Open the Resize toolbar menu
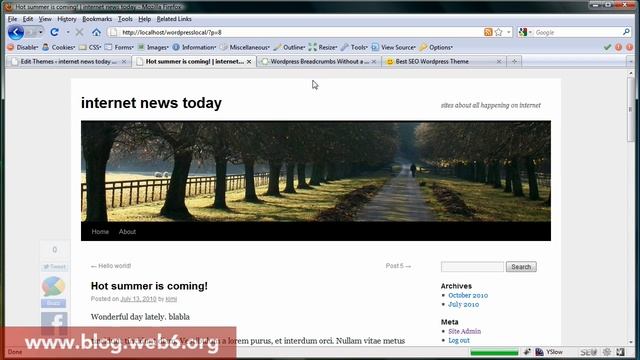Viewport: 640px width, 360px height. (x=323, y=47)
